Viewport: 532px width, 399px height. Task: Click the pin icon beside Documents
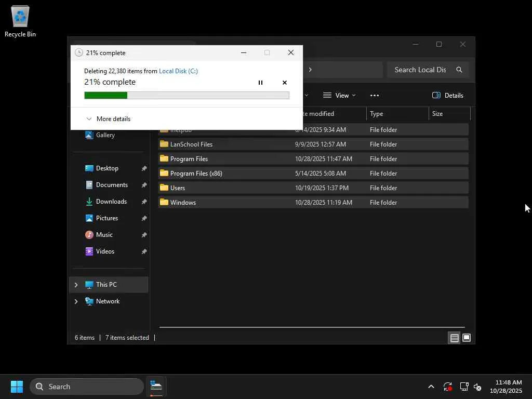tap(144, 185)
